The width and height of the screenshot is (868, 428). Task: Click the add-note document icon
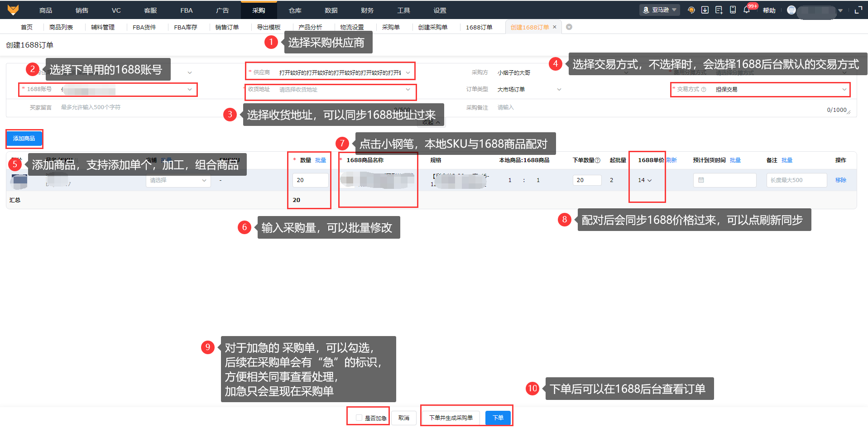tap(719, 10)
